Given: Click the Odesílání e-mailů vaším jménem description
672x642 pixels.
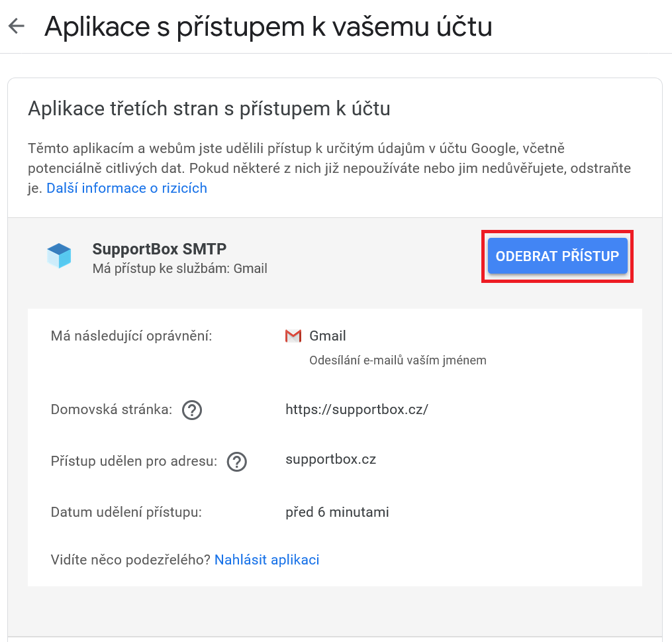Looking at the screenshot, I should pos(398,360).
